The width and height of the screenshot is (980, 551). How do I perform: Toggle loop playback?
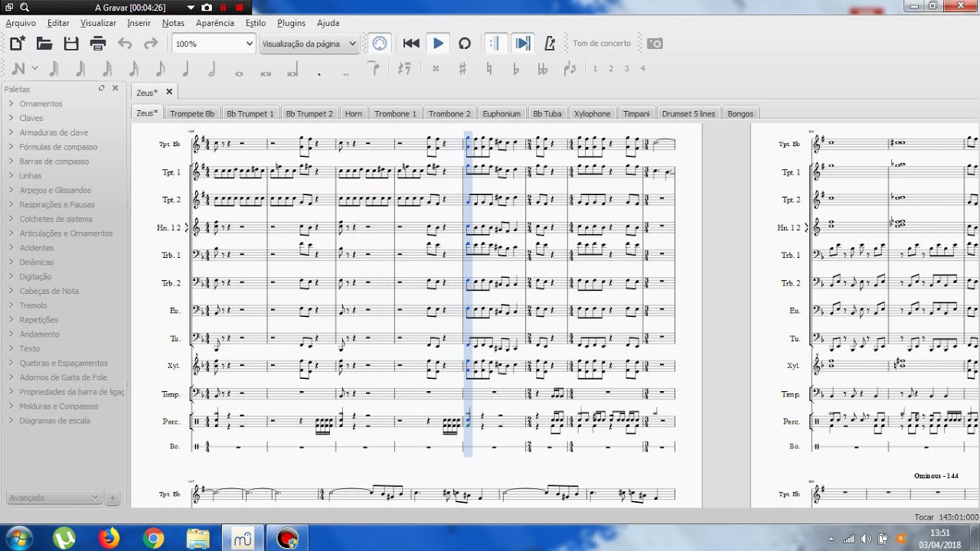(465, 44)
